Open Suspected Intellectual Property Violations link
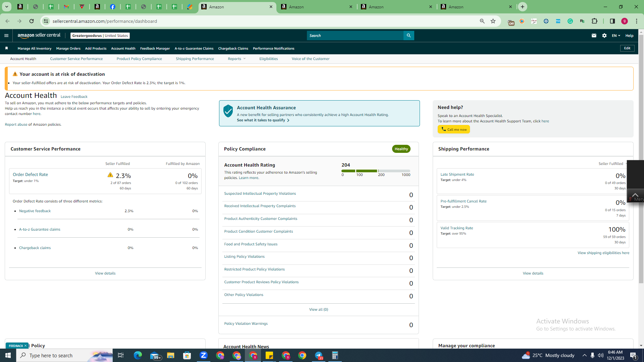 click(260, 193)
